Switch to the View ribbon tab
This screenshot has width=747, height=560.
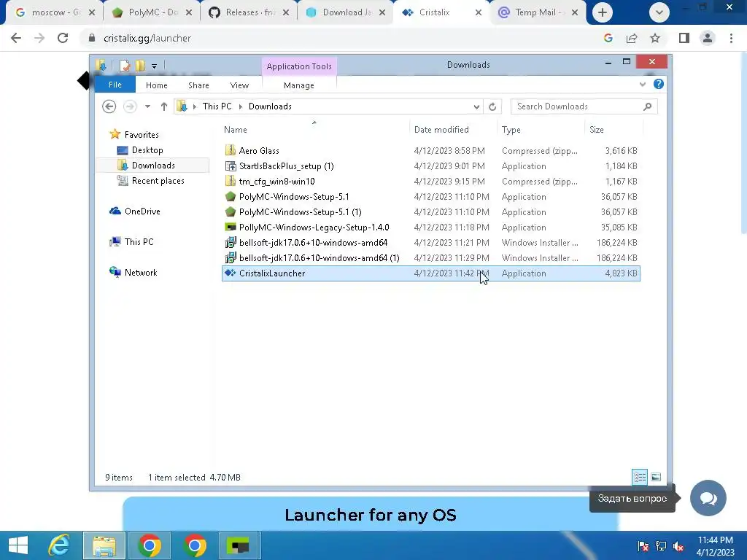(x=239, y=85)
